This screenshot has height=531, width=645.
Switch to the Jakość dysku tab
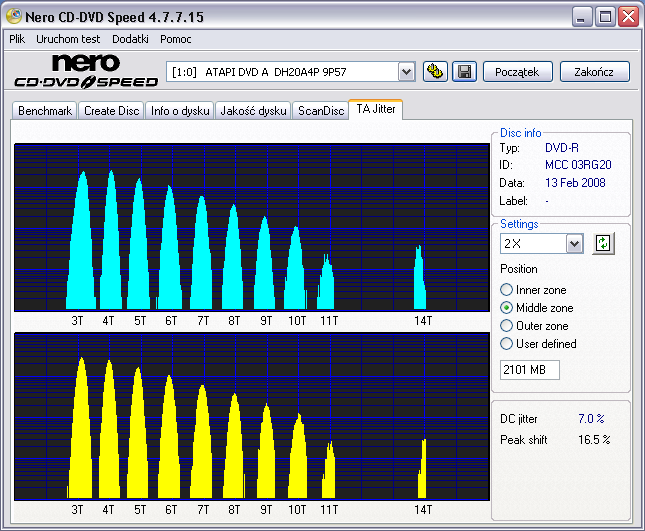[x=253, y=111]
